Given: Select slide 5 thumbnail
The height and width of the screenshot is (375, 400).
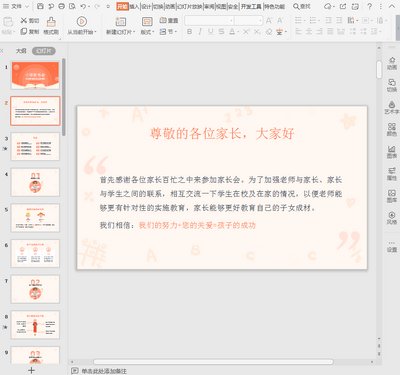Looking at the screenshot, I should click(35, 218).
